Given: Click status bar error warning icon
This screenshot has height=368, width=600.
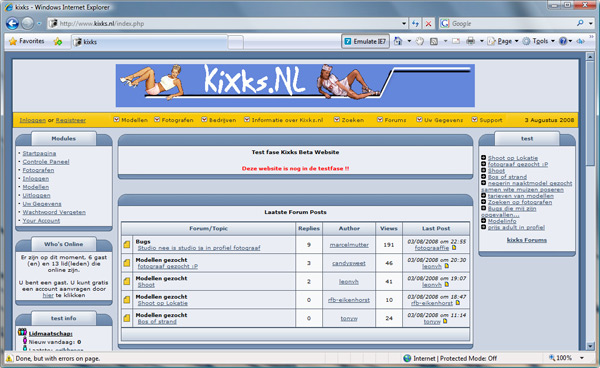Looking at the screenshot, I should click(9, 358).
